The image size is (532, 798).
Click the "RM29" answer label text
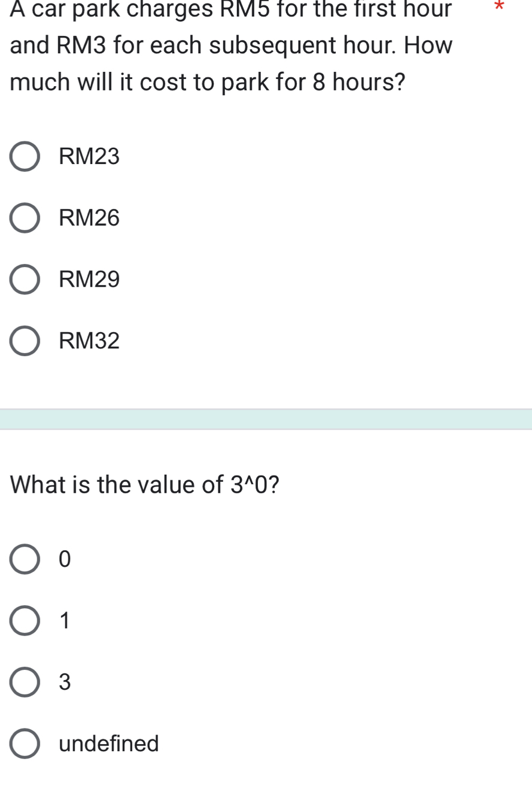tap(90, 280)
